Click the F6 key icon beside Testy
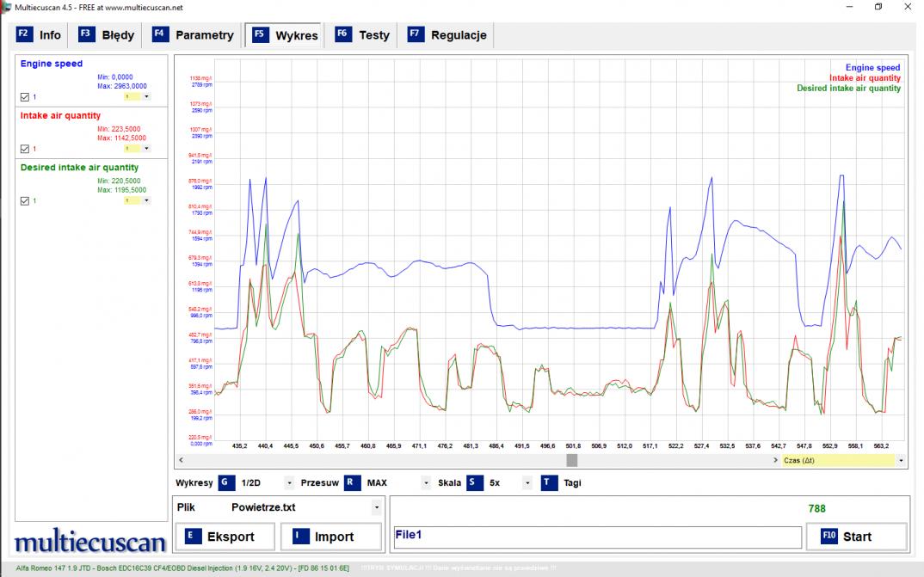924x577 pixels. pos(342,34)
